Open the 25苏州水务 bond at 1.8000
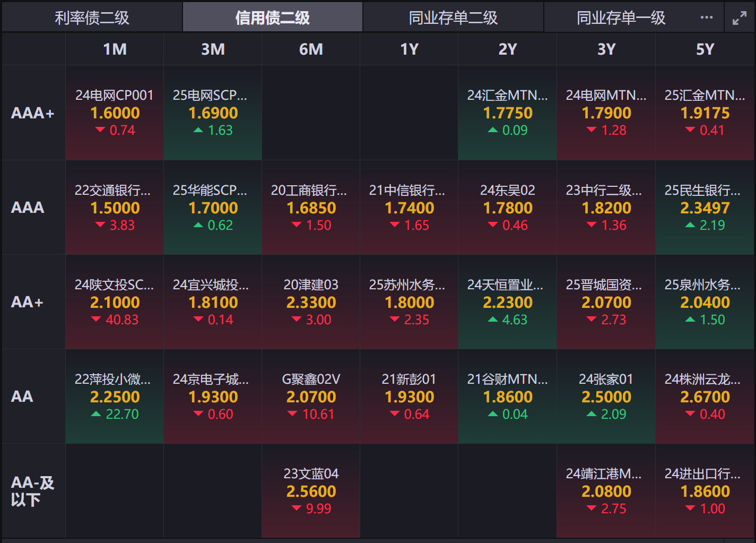Viewport: 756px width, 543px height. click(x=409, y=302)
